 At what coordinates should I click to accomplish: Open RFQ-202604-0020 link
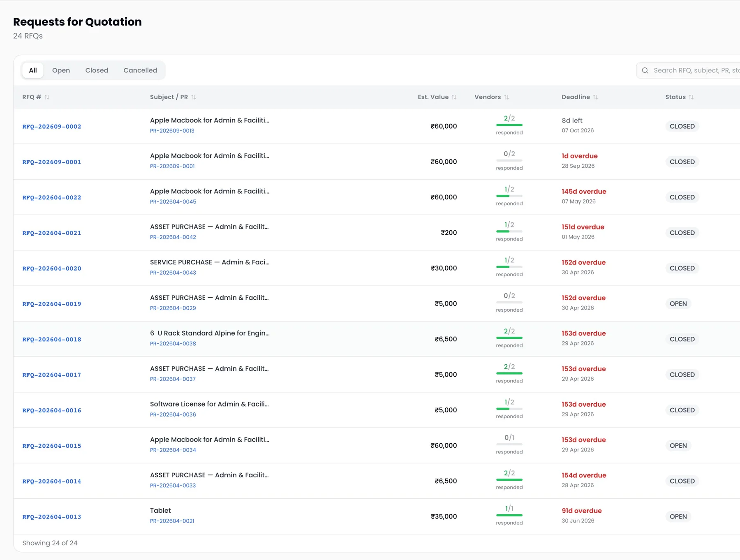tap(52, 268)
